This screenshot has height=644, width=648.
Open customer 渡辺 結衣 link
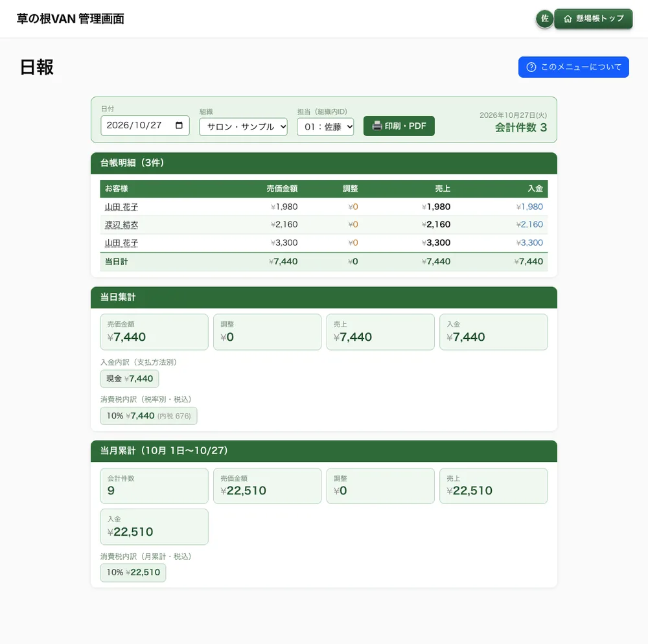point(121,224)
